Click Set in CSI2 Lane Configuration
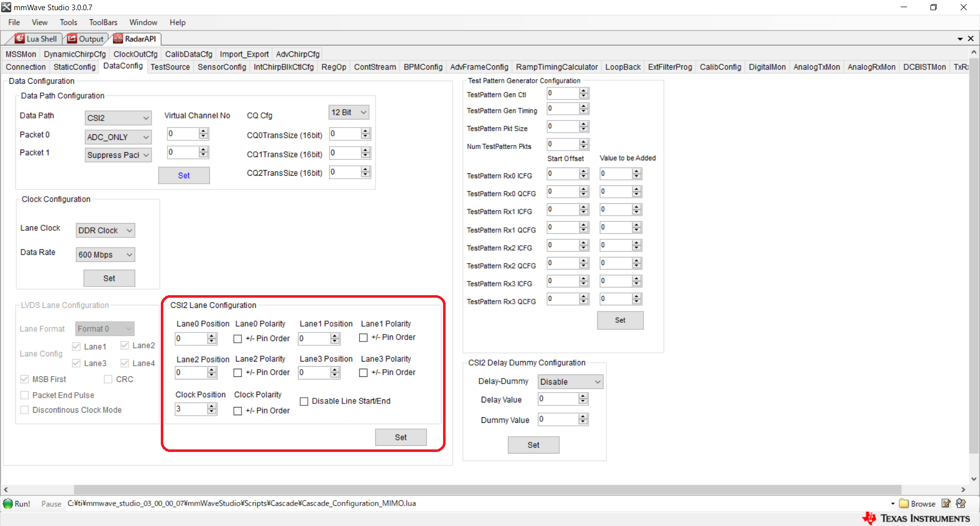 click(401, 437)
